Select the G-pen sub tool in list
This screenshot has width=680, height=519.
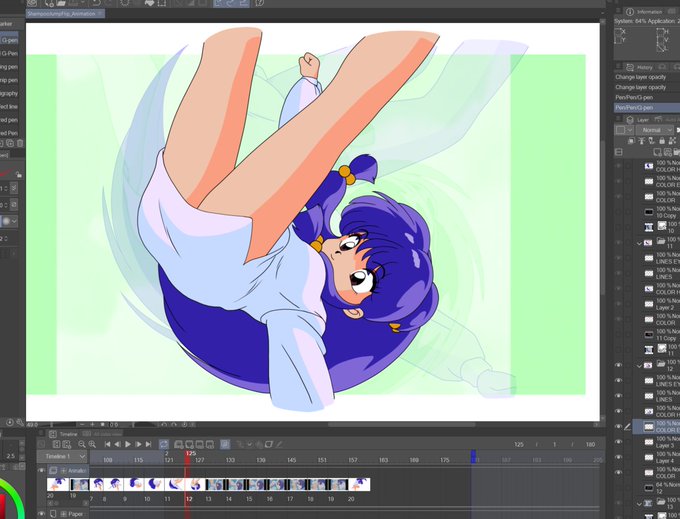click(10, 40)
